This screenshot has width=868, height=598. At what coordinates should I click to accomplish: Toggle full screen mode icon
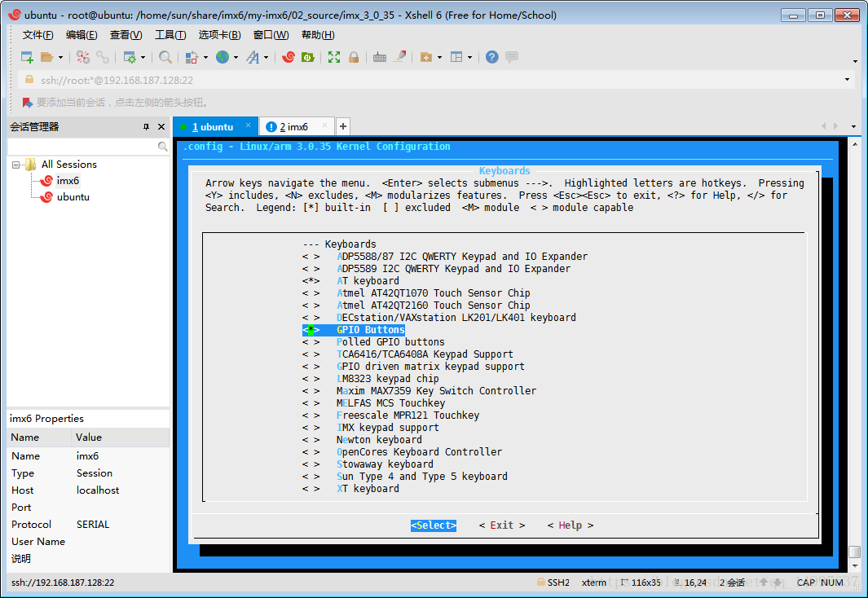tap(333, 57)
